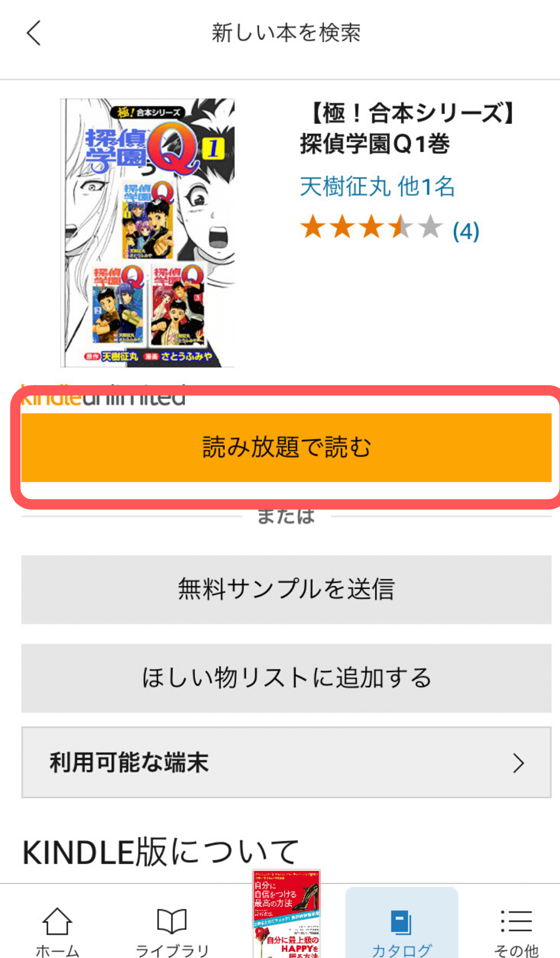Open the (4) reviews count link

click(466, 232)
